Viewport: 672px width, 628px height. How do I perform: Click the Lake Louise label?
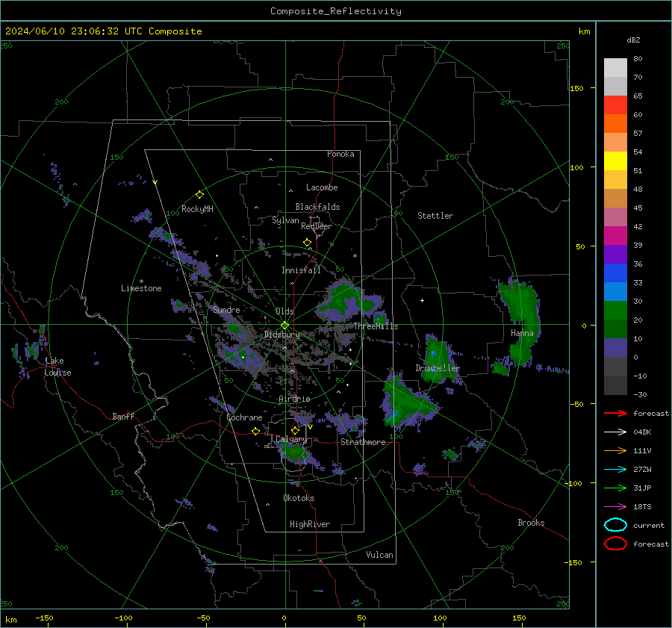tap(57, 367)
